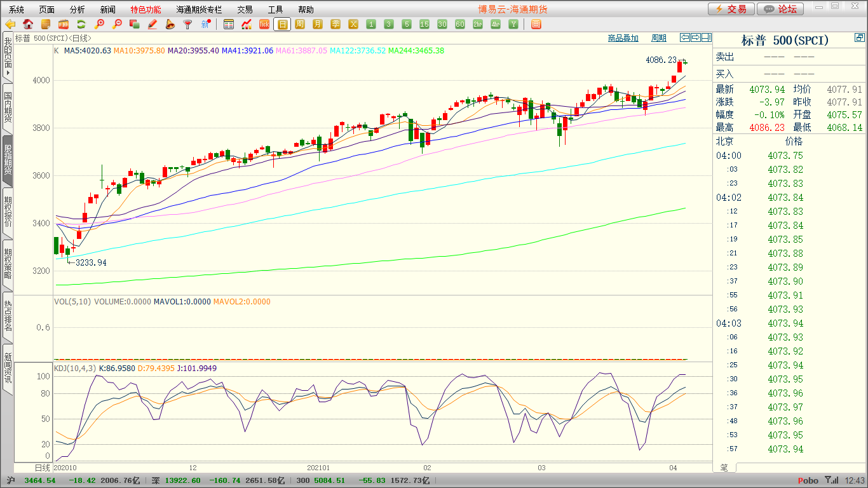Select the red pencil drawing tool
868x488 pixels.
tap(153, 25)
